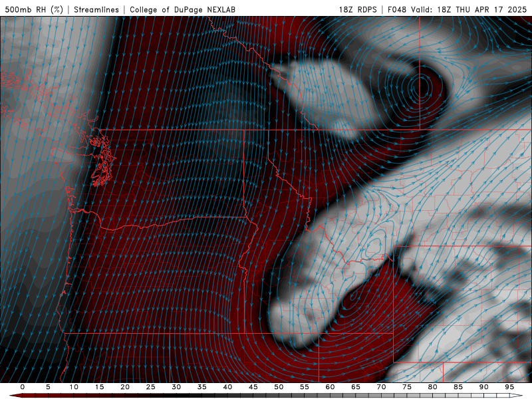Click the '25' value on color scale

pyautogui.click(x=151, y=387)
